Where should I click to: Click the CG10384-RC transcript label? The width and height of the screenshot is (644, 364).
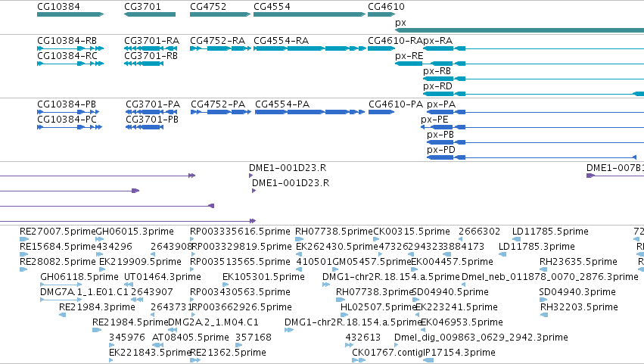(x=67, y=56)
